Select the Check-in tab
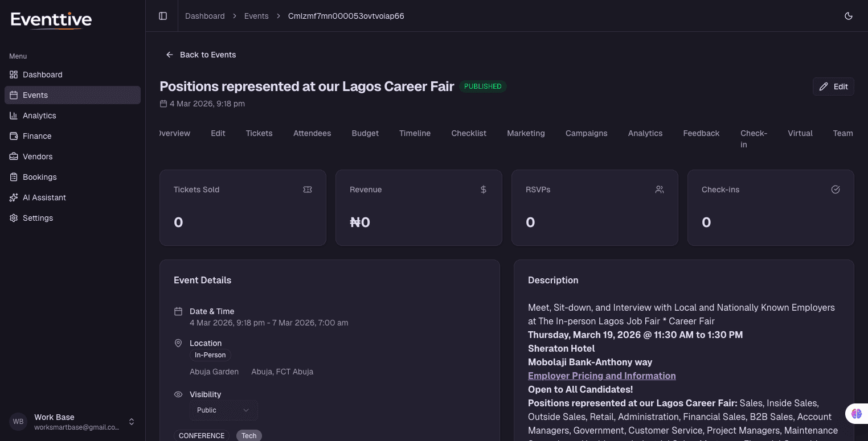868x441 pixels. click(x=754, y=138)
